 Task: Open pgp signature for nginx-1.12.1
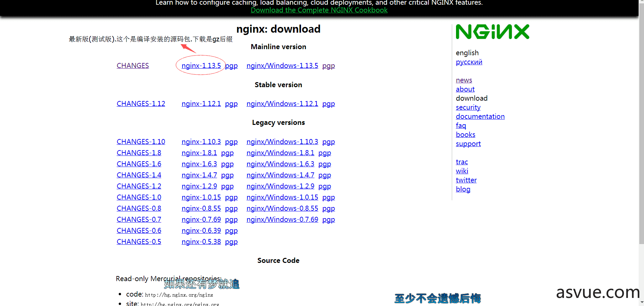pos(231,104)
